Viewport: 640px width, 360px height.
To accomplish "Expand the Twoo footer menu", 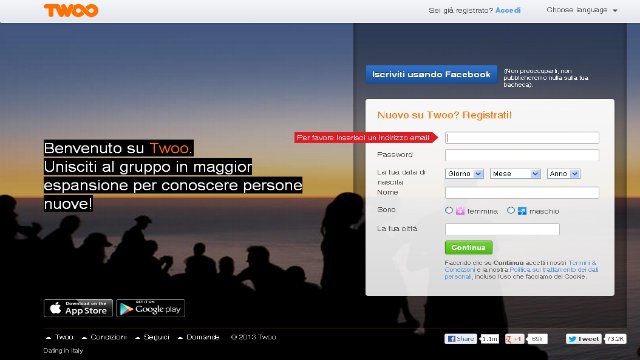I will 60,337.
